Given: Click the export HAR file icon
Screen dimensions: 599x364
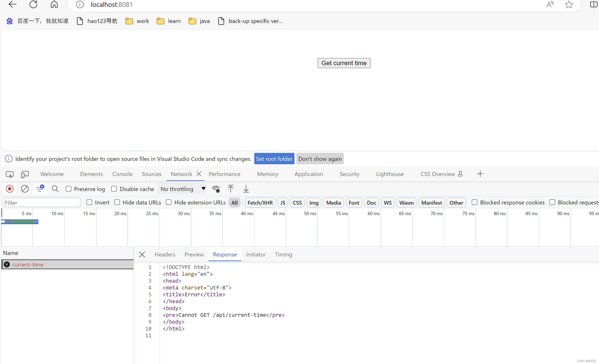Looking at the screenshot, I should (x=246, y=189).
